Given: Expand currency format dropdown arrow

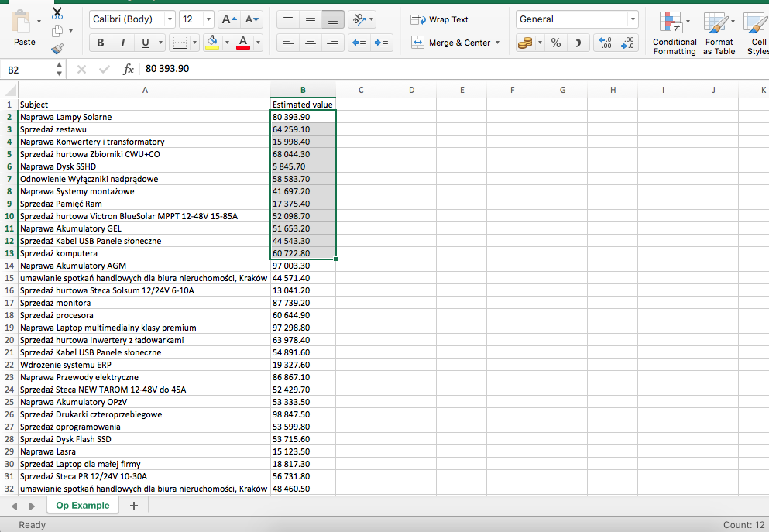Looking at the screenshot, I should 540,43.
